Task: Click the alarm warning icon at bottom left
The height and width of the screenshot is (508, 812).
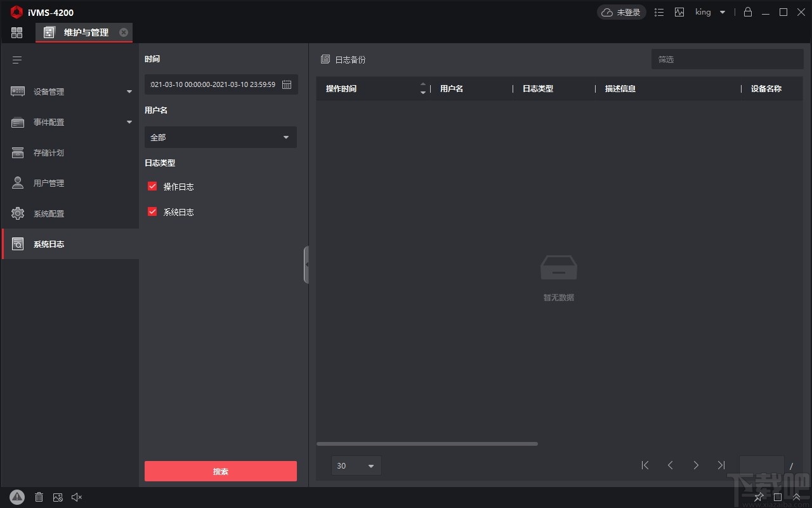Action: [17, 497]
